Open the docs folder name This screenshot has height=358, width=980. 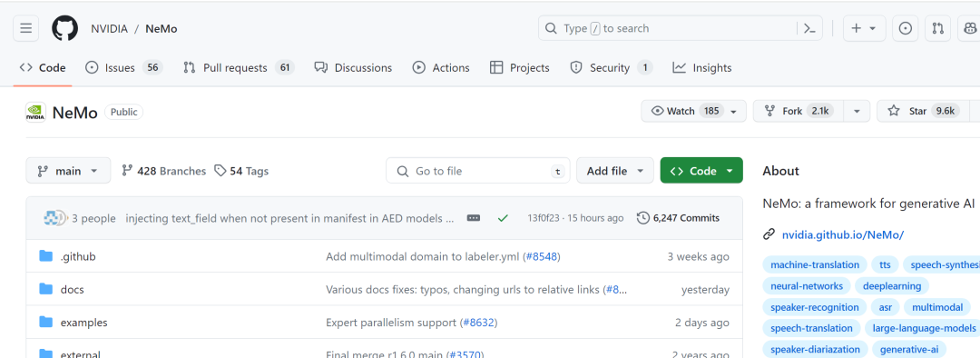[x=72, y=289]
